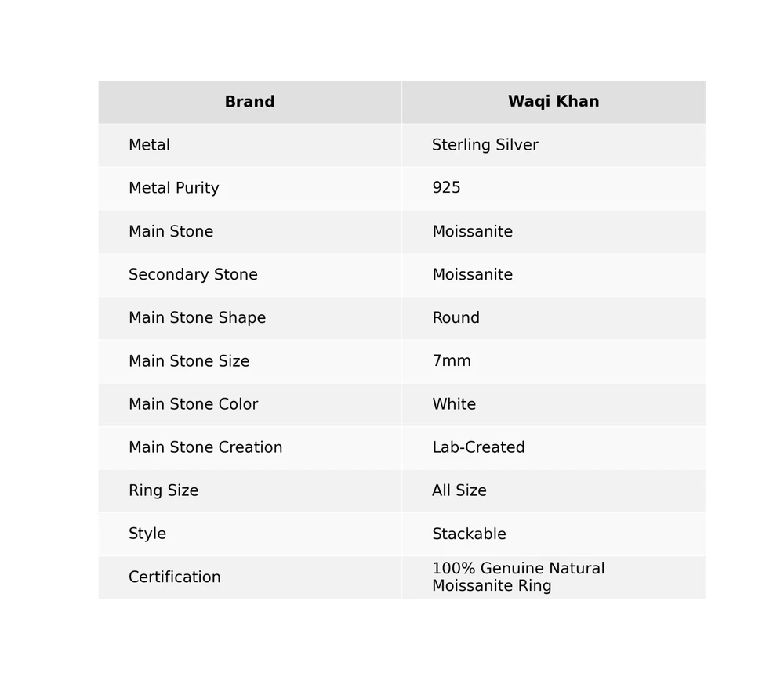Select the Main Stone Shape label
The height and width of the screenshot is (673, 784).
197,318
